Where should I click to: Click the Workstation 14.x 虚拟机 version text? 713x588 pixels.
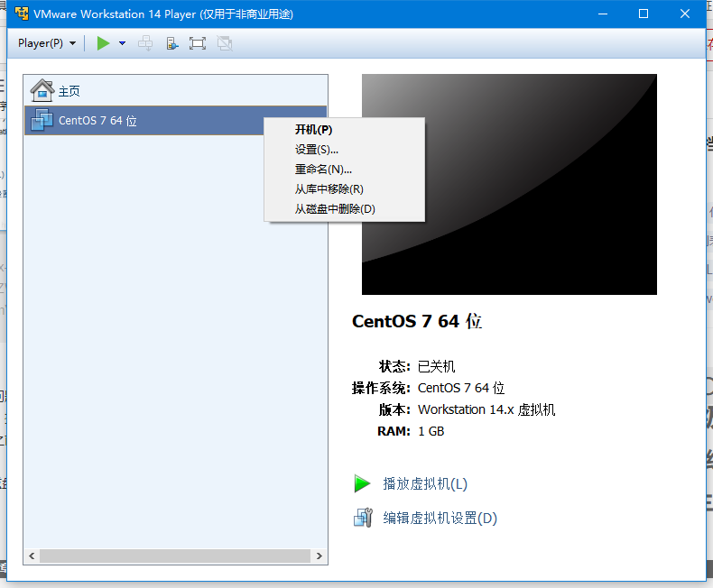(x=486, y=409)
